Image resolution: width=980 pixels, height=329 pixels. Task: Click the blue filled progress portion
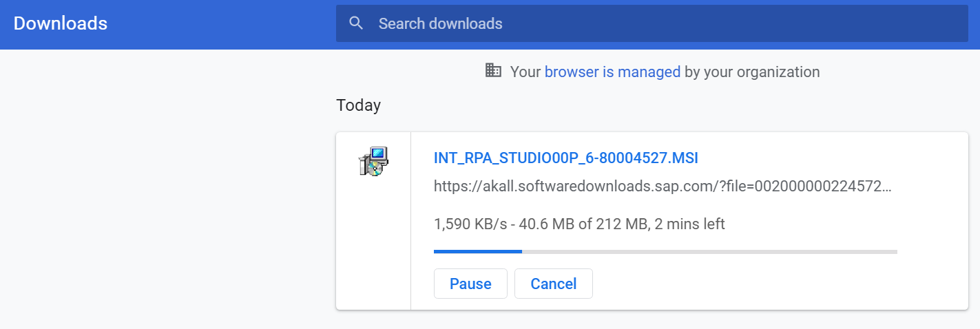tap(477, 252)
